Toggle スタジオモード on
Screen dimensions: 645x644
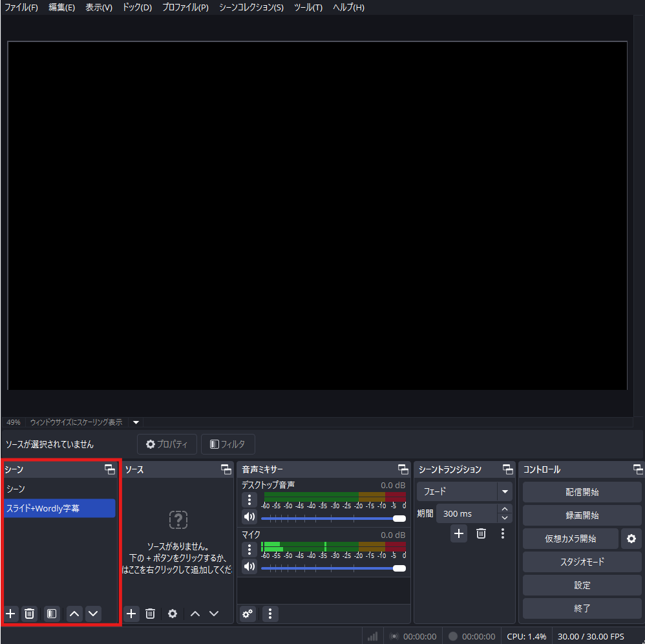click(582, 562)
